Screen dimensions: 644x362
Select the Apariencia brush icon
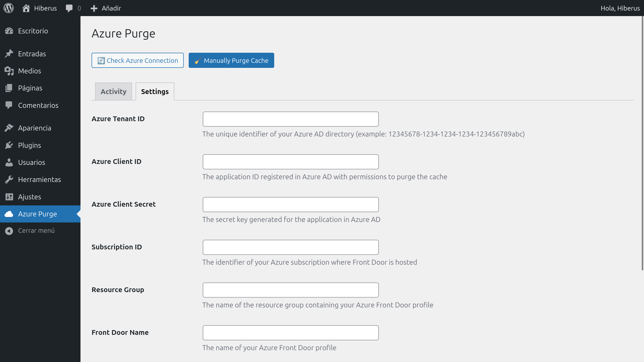pyautogui.click(x=9, y=127)
